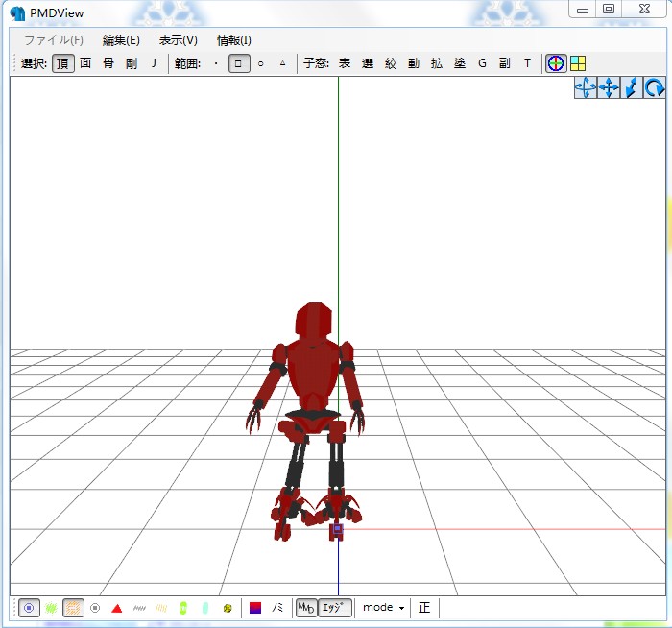Open the ファイル(F) menu
Image resolution: width=672 pixels, height=628 pixels.
pos(54,40)
